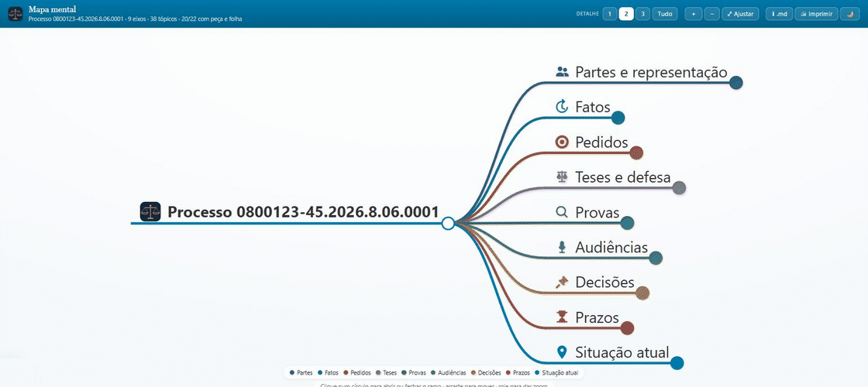The width and height of the screenshot is (868, 387).
Task: Click the magnifier icon for Provas
Action: click(x=562, y=212)
